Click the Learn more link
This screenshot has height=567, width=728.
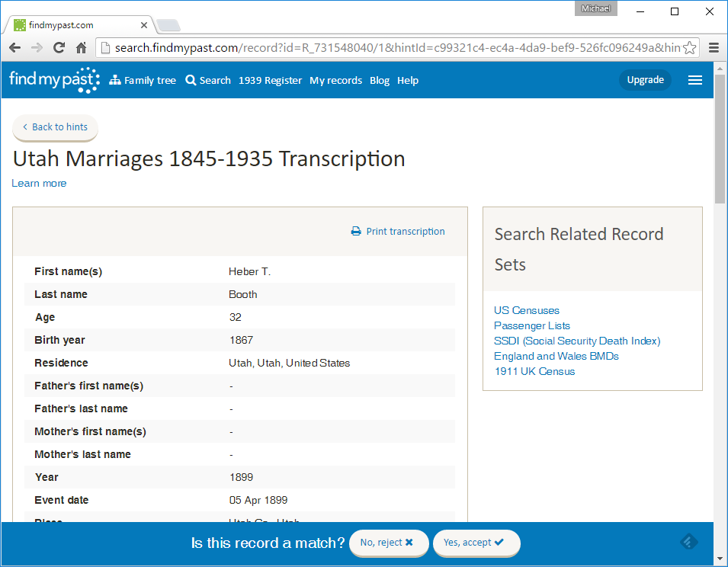pyautogui.click(x=39, y=183)
